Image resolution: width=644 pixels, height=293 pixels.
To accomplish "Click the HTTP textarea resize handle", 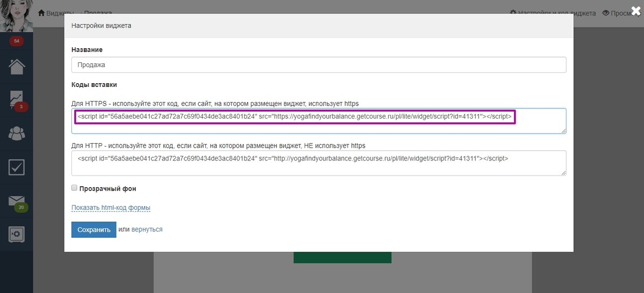I will 563,173.
